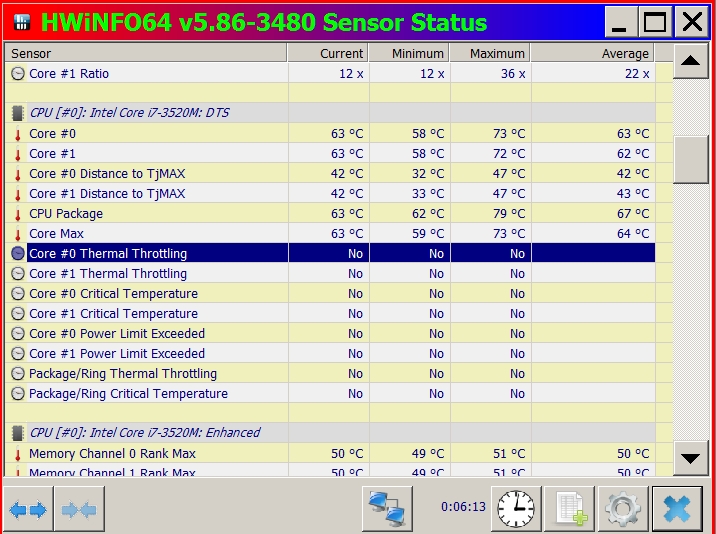Close sensors with the blue X button
This screenshot has width=716, height=534.
677,509
